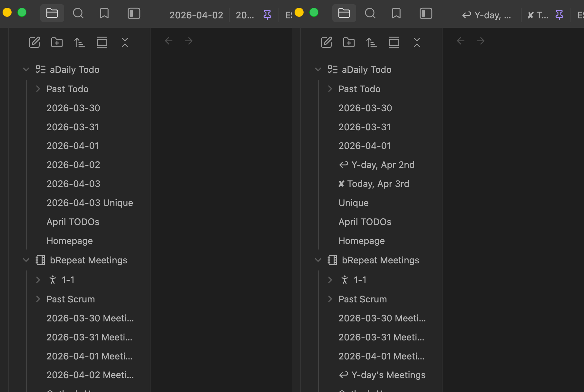Image resolution: width=584 pixels, height=392 pixels.
Task: Collapse aDaily Todo folder in right window
Action: pyautogui.click(x=318, y=70)
